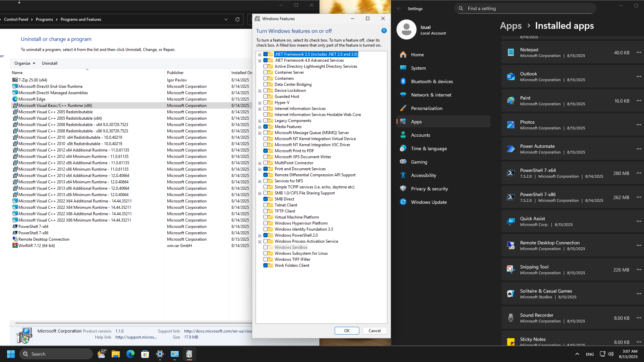Click the Snipping Tool app icon
The width and height of the screenshot is (644, 362).
tap(511, 269)
